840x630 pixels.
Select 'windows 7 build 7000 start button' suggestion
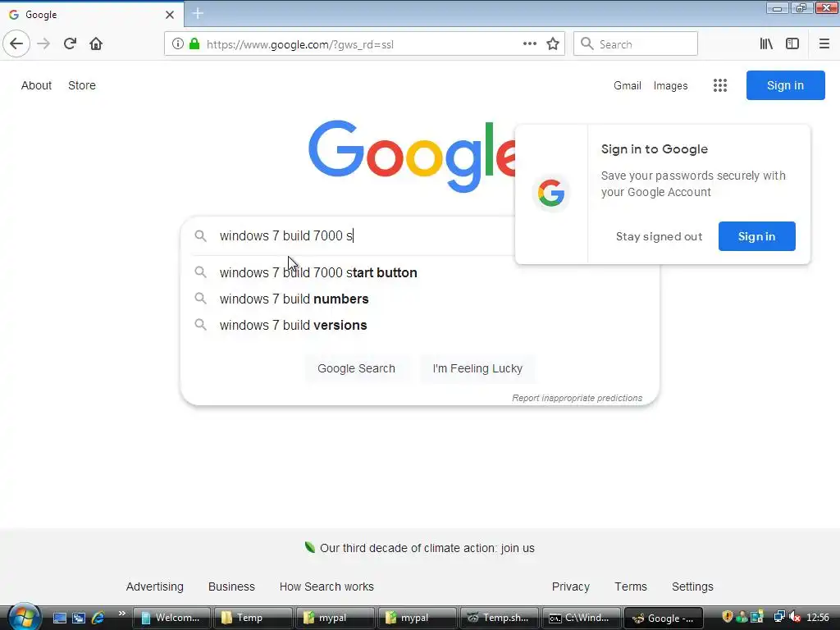(x=419, y=272)
